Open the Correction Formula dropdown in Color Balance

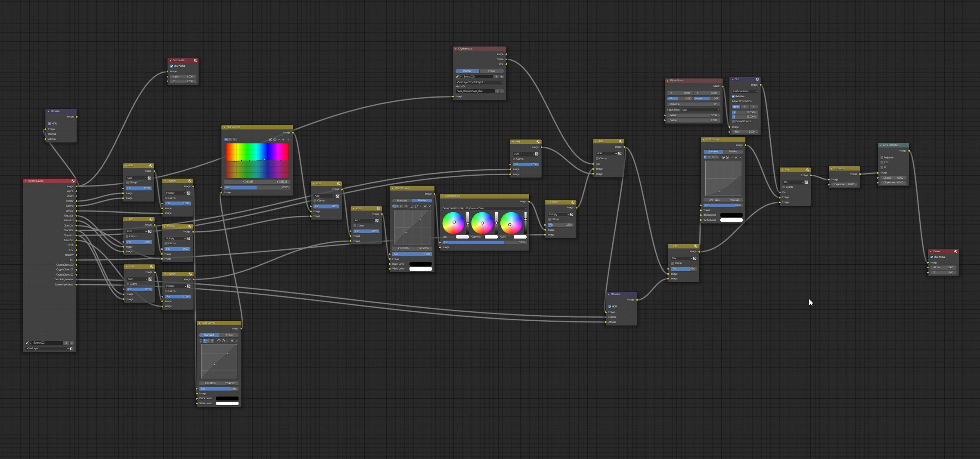coord(495,208)
